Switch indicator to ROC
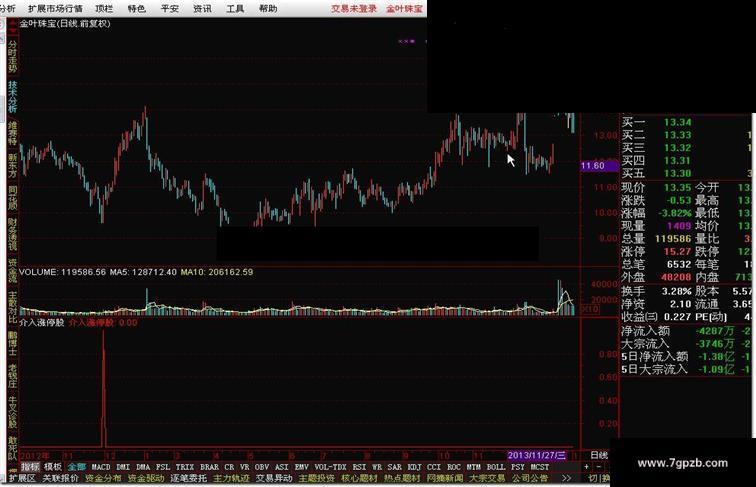Screen dimensions: 756x487 (454, 467)
